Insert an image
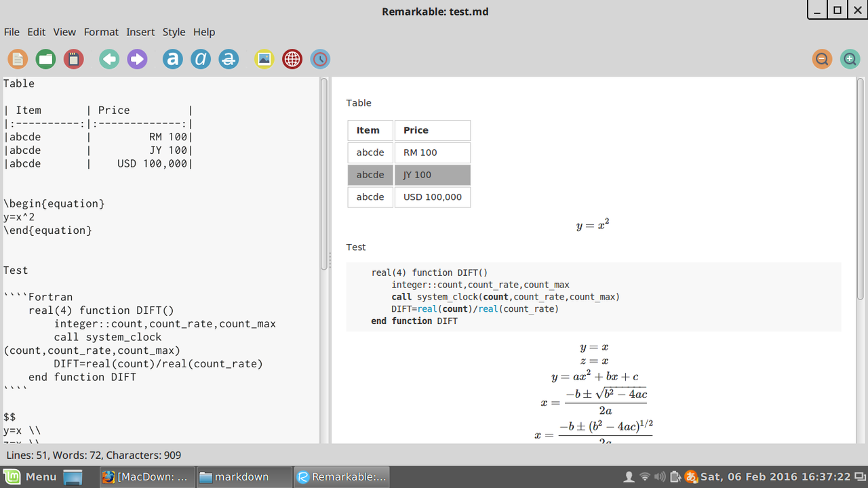Screen dimensions: 868x488 [x=264, y=59]
